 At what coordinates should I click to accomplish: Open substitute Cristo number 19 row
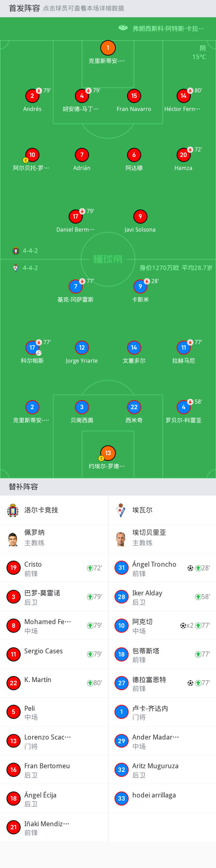(54, 568)
